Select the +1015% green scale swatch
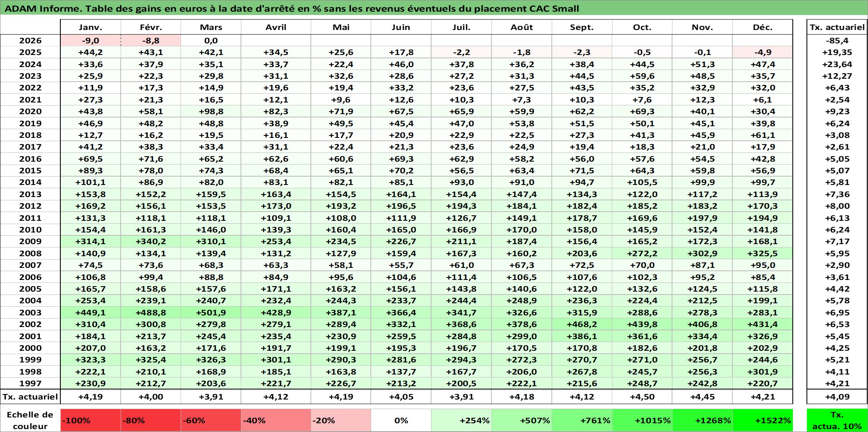Image resolution: width=868 pixels, height=432 pixels. [642, 420]
